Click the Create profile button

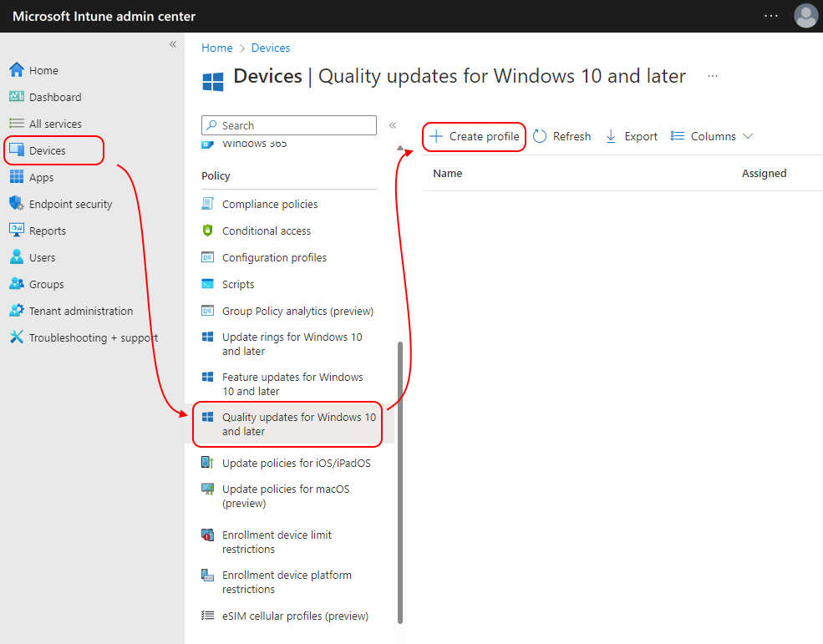click(x=474, y=135)
